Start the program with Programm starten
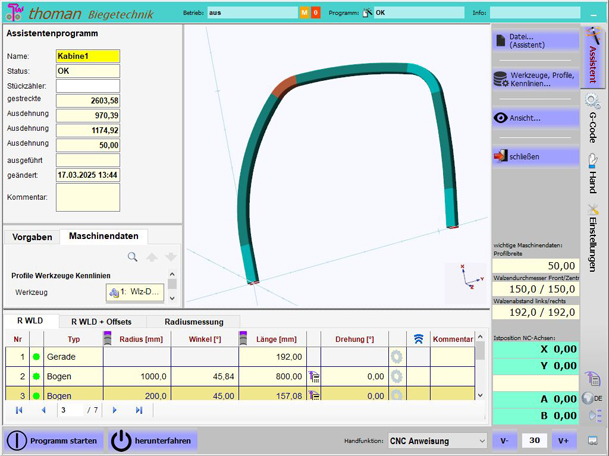The height and width of the screenshot is (456, 609). point(53,440)
